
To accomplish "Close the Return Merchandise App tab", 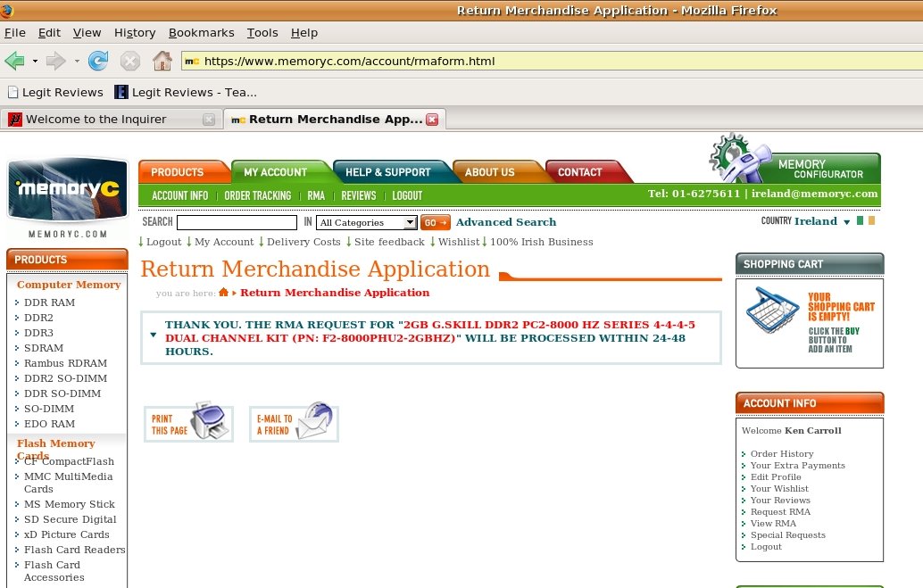I will click(x=432, y=120).
